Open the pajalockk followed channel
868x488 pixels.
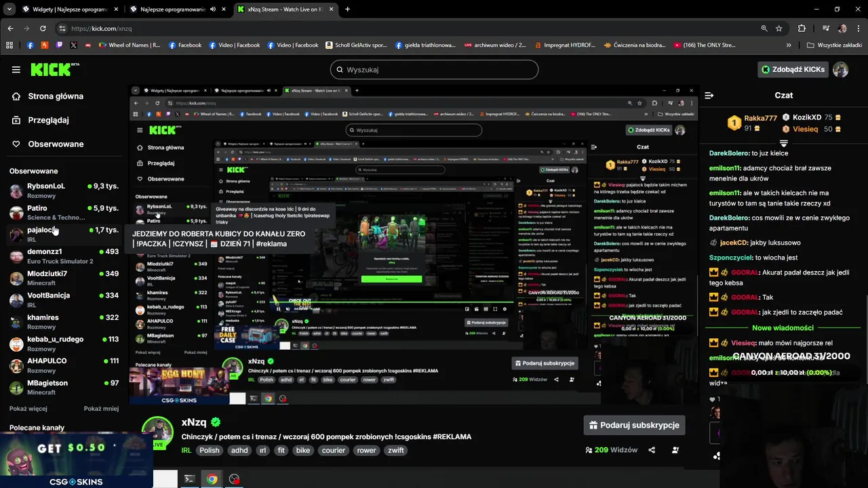click(x=64, y=234)
